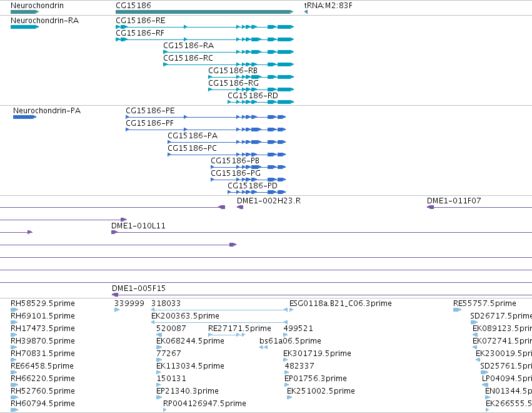Select the RH70831.5prime EST label

43,354
